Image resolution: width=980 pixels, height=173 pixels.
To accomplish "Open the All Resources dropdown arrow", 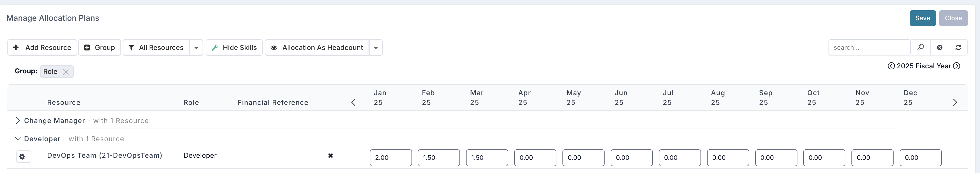I will (x=196, y=47).
